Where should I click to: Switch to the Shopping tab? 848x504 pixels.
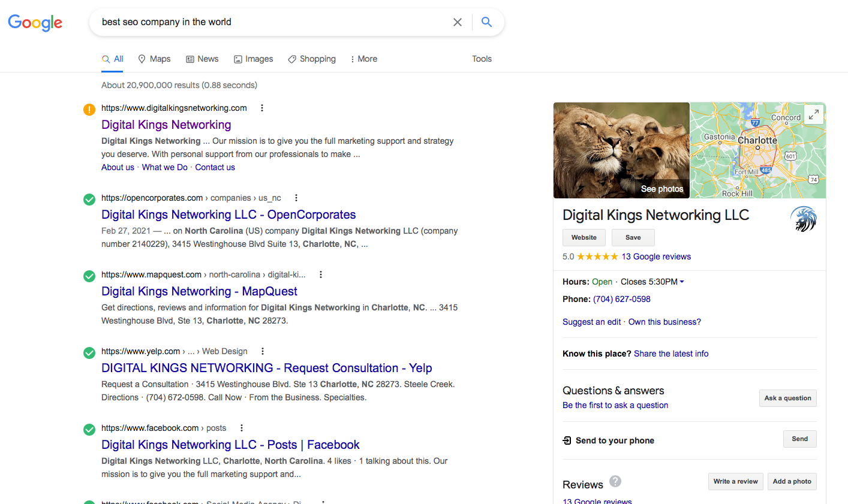coord(312,59)
